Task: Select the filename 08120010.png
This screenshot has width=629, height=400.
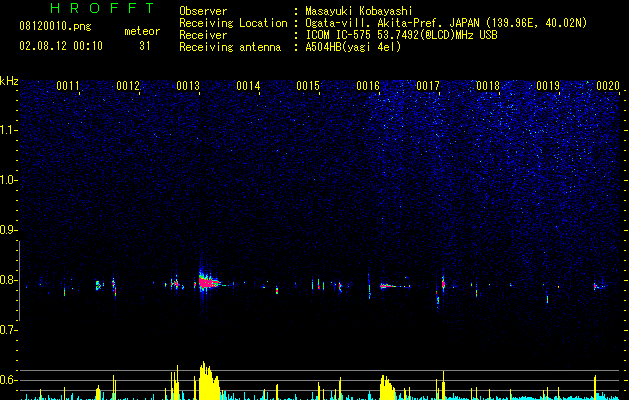Action: 55,27
